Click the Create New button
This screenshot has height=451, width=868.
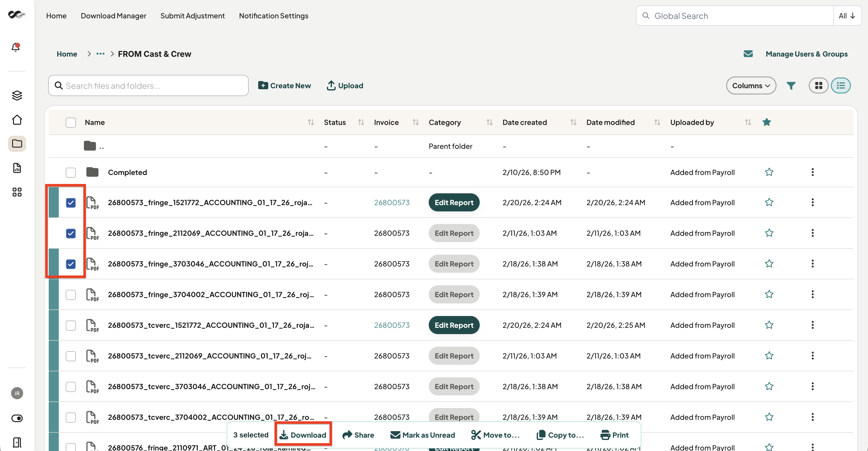point(284,86)
